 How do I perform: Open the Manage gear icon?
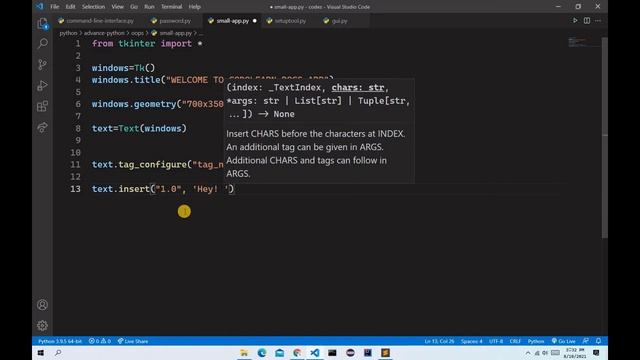click(x=42, y=325)
